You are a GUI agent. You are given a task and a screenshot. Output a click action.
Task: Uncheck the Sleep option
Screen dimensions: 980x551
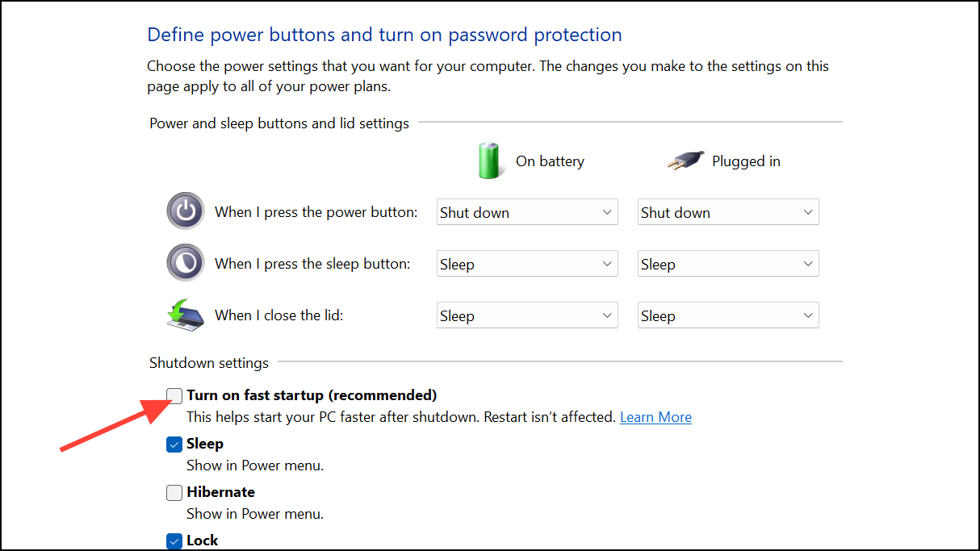[174, 444]
